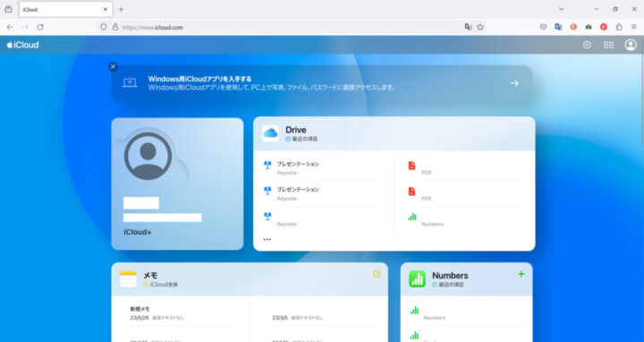Open the account profile icon in header
The width and height of the screenshot is (644, 342).
[x=631, y=45]
